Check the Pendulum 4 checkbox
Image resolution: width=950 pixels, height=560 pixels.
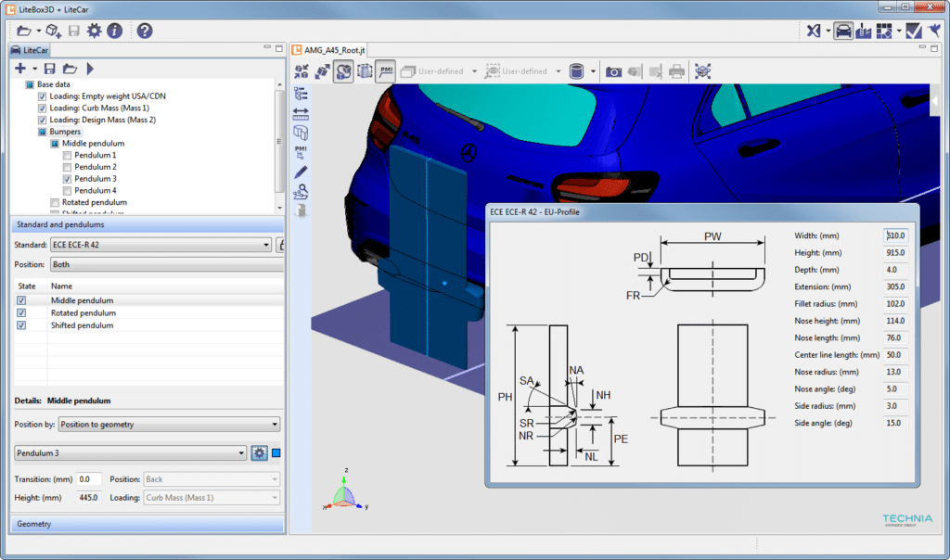point(67,191)
